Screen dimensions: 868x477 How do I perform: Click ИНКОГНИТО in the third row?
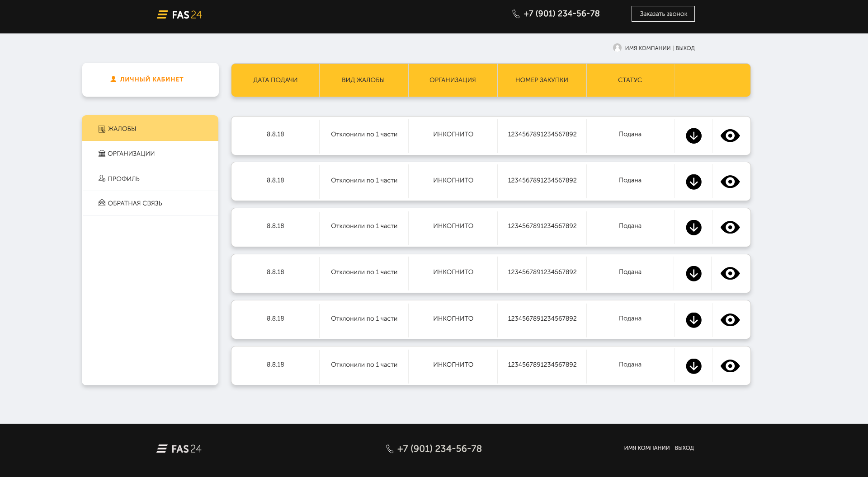tap(453, 226)
